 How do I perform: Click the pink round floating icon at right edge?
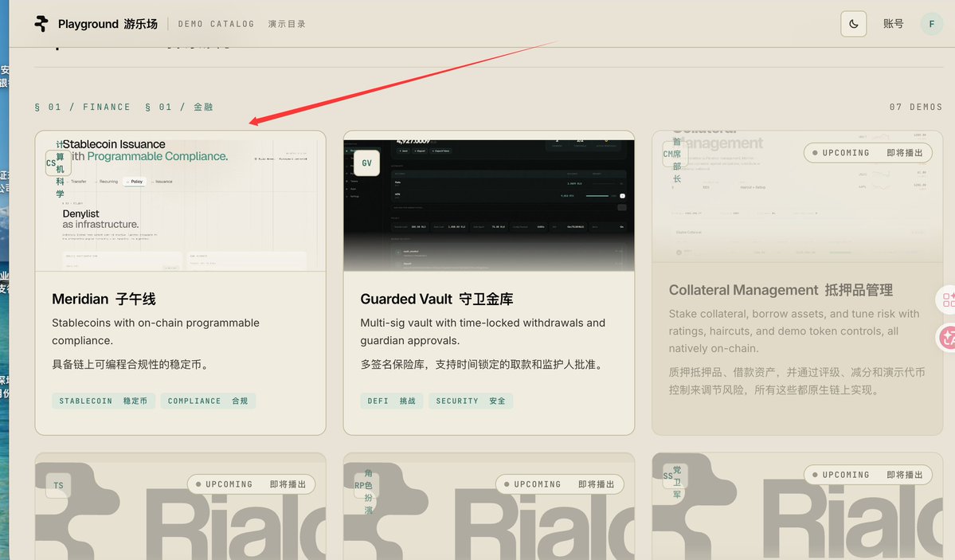click(948, 338)
